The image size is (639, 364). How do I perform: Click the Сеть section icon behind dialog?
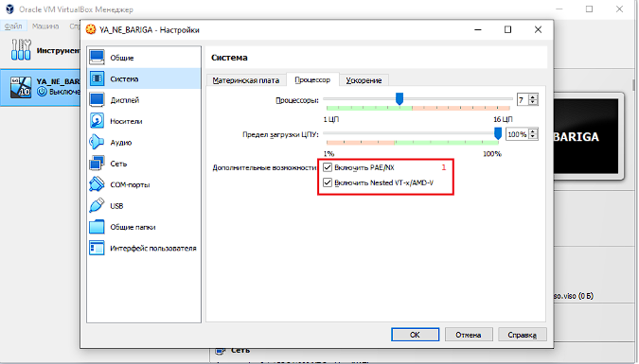tap(221, 351)
